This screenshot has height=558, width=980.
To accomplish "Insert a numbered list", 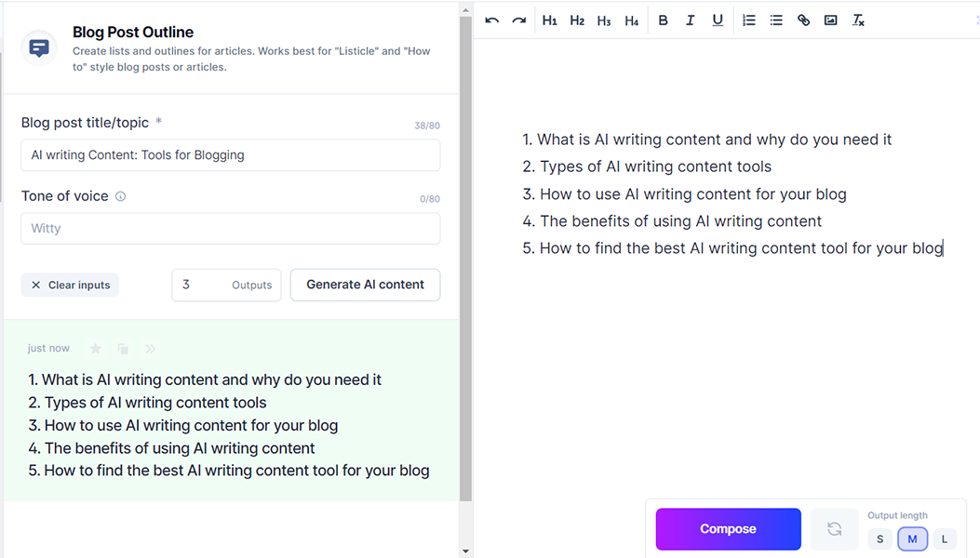I will (748, 20).
